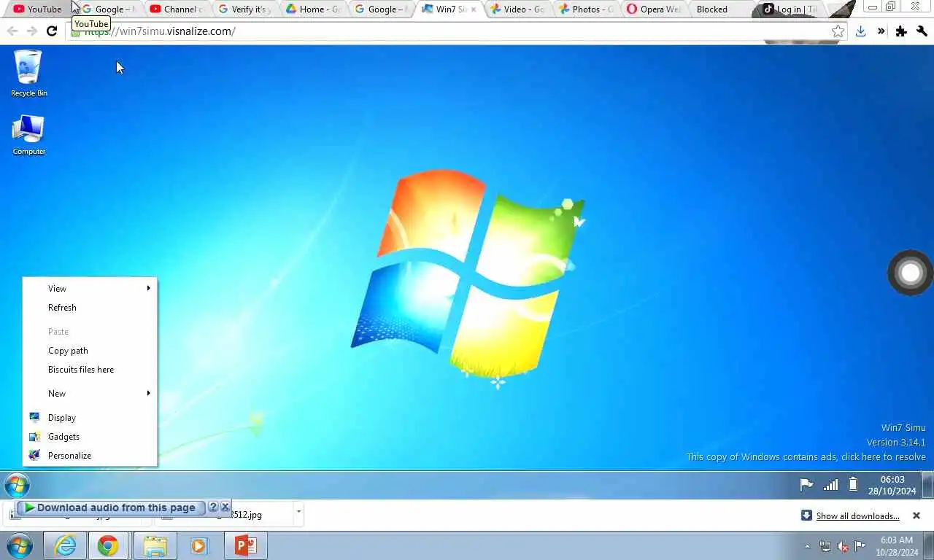Click Show all downloads link
Viewport: 934px width, 560px height.
tap(857, 516)
